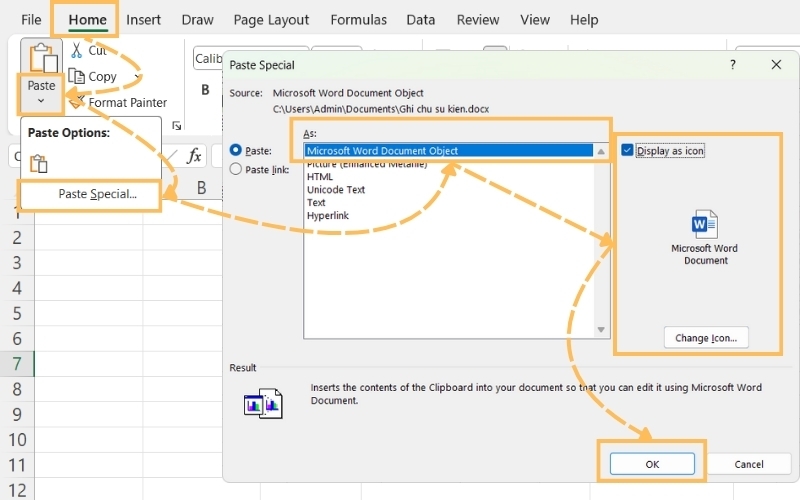Click the Copy command
This screenshot has height=500, width=800.
coord(92,77)
